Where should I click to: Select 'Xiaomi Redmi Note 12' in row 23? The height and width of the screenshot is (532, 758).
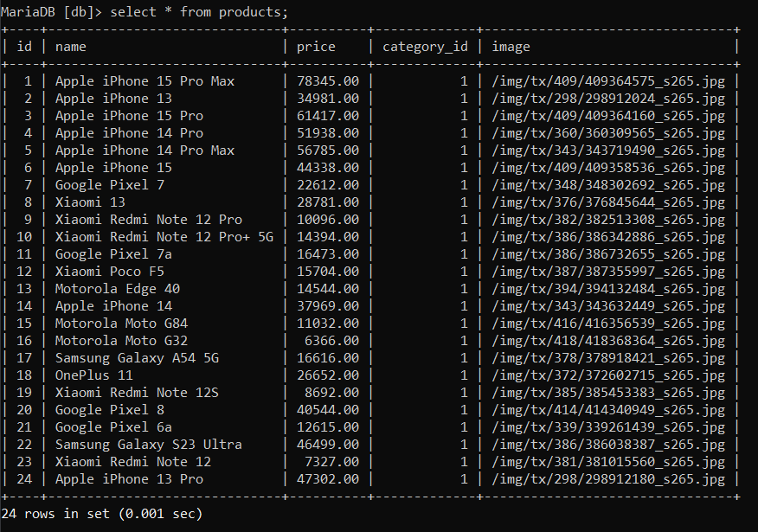tap(133, 462)
